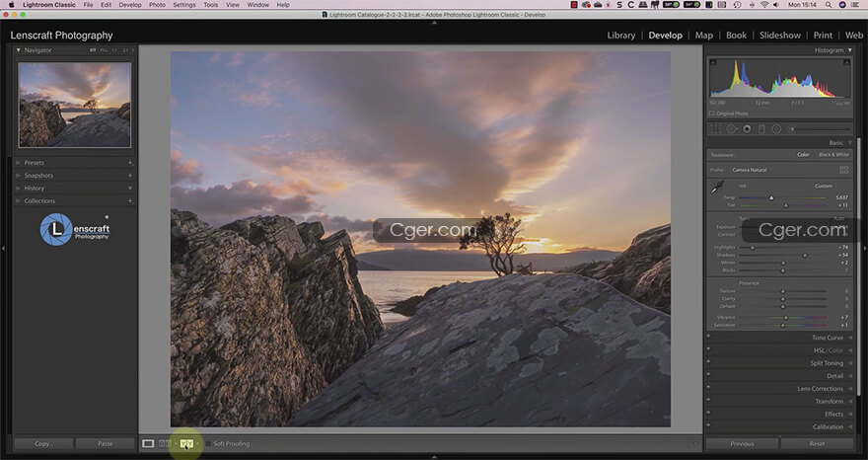
Task: Expand the History panel
Action: coord(19,189)
